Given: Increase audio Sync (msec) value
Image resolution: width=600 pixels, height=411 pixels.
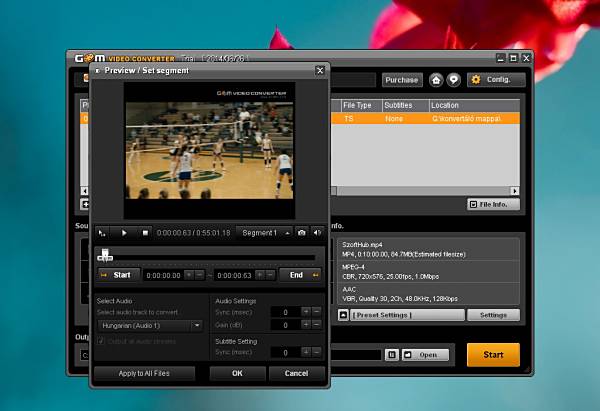Looking at the screenshot, I should (306, 312).
